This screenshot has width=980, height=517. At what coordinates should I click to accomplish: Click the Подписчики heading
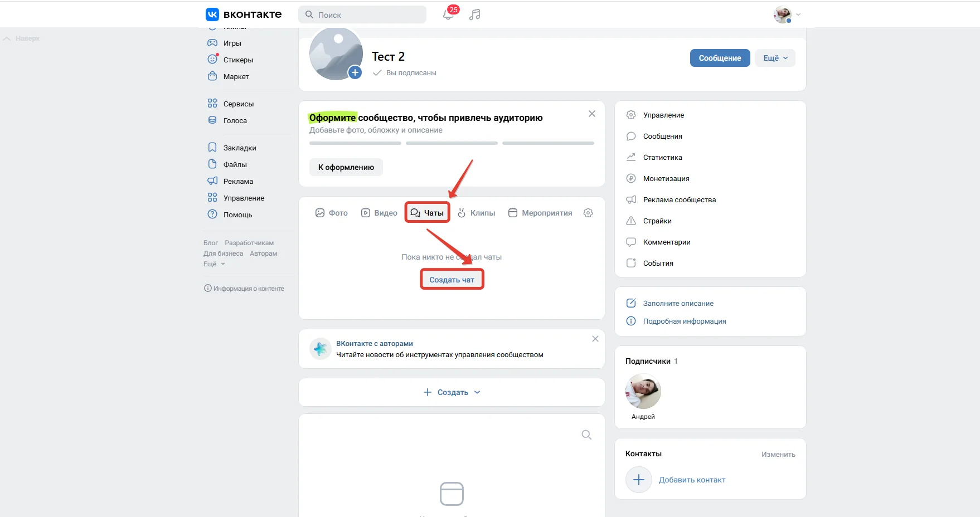coord(648,361)
